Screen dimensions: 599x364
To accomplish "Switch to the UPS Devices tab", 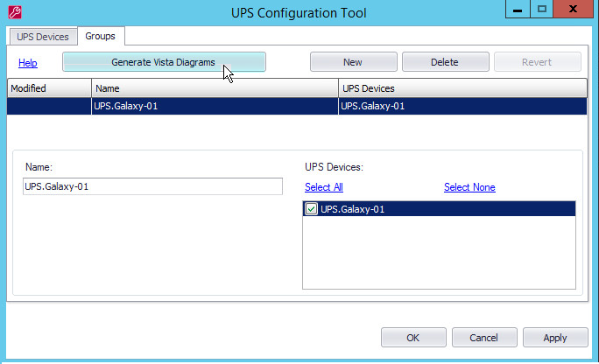I will (43, 36).
